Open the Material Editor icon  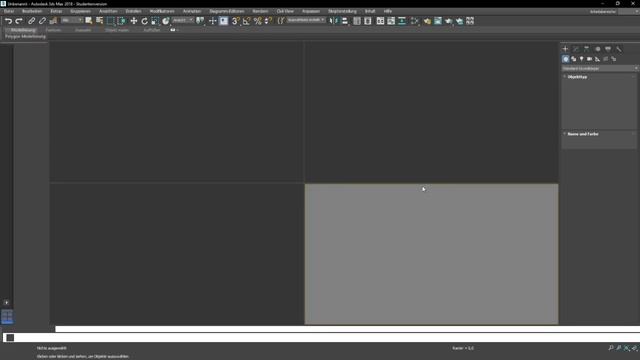(x=415, y=21)
